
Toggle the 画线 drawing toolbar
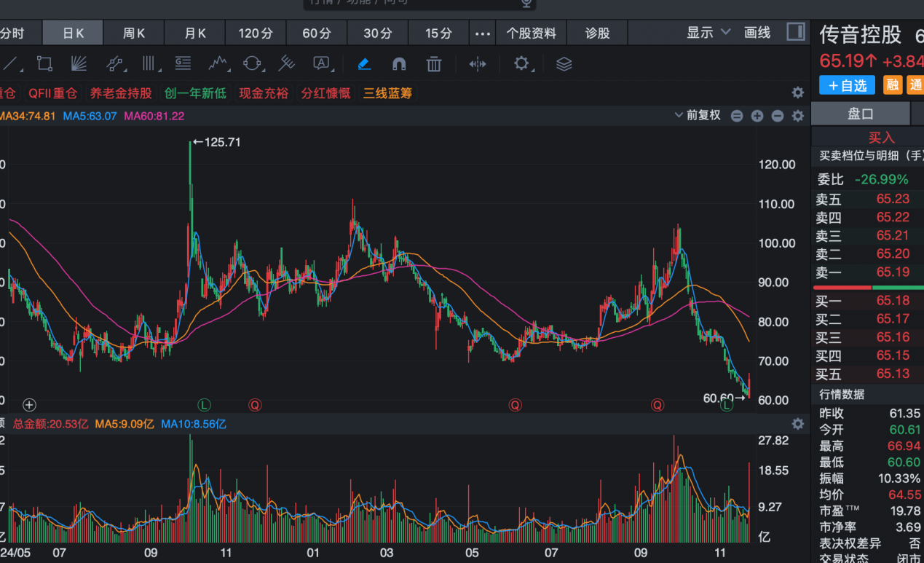click(757, 33)
